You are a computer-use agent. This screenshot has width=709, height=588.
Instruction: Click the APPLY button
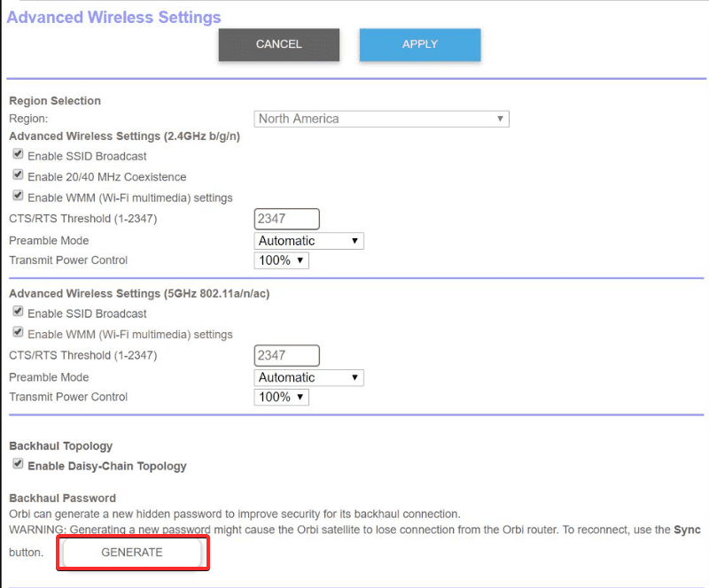419,44
